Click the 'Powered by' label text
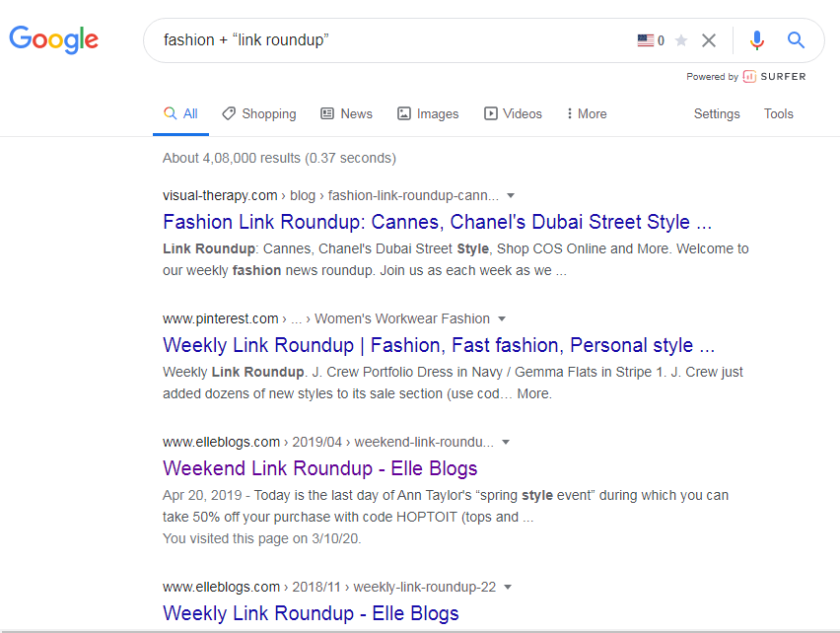This screenshot has width=840, height=633. [x=712, y=77]
